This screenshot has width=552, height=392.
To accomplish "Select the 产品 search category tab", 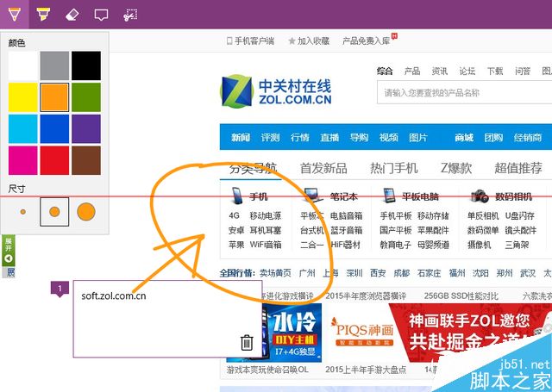I will tap(412, 72).
